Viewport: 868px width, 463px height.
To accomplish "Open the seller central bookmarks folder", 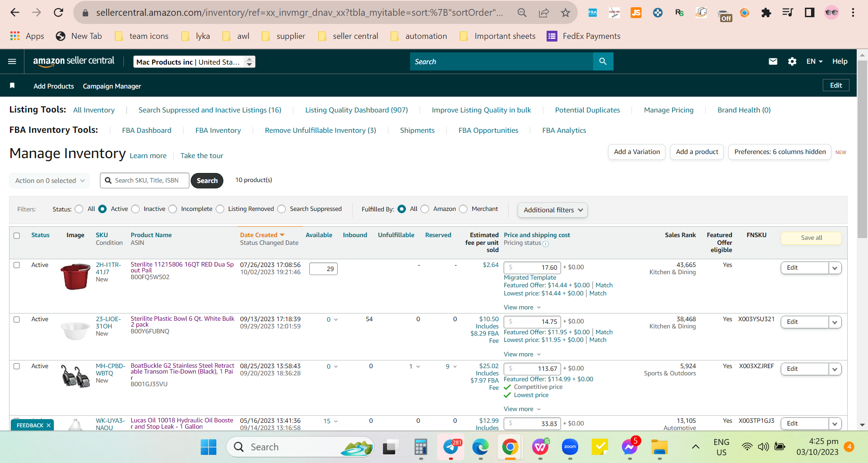I will [x=348, y=36].
